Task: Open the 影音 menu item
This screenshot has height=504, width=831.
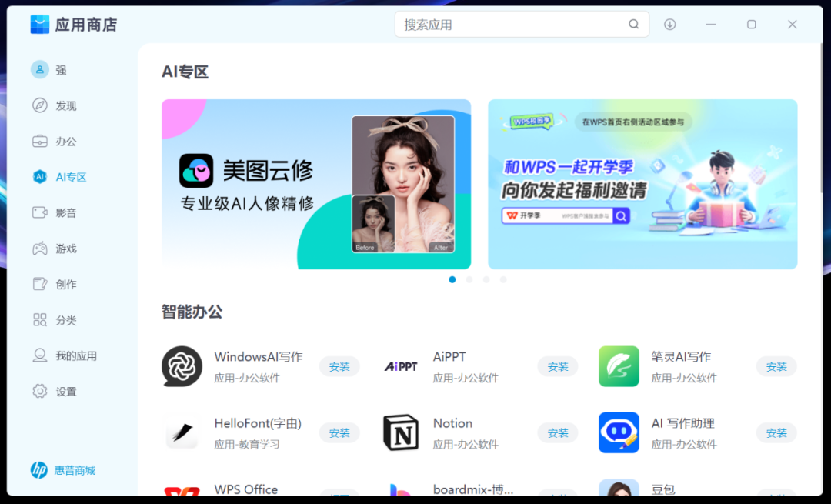Action: (x=66, y=213)
